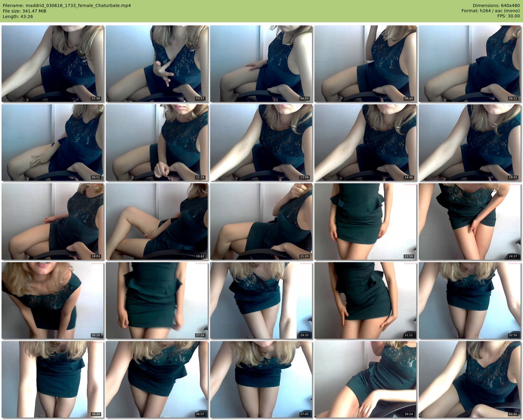The image size is (523, 420).
Task: Click the Filename text in the header
Action: point(67,6)
